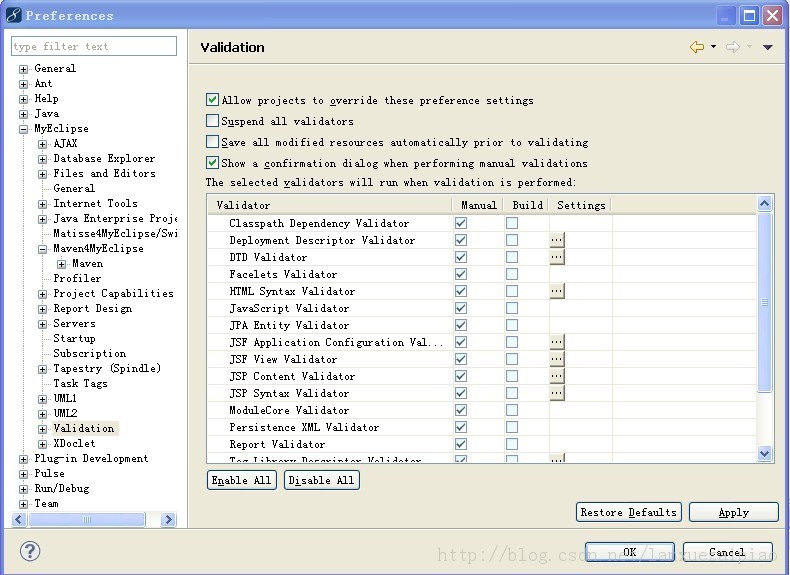This screenshot has width=790, height=575.
Task: Expand the General tree node
Action: pyautogui.click(x=23, y=69)
